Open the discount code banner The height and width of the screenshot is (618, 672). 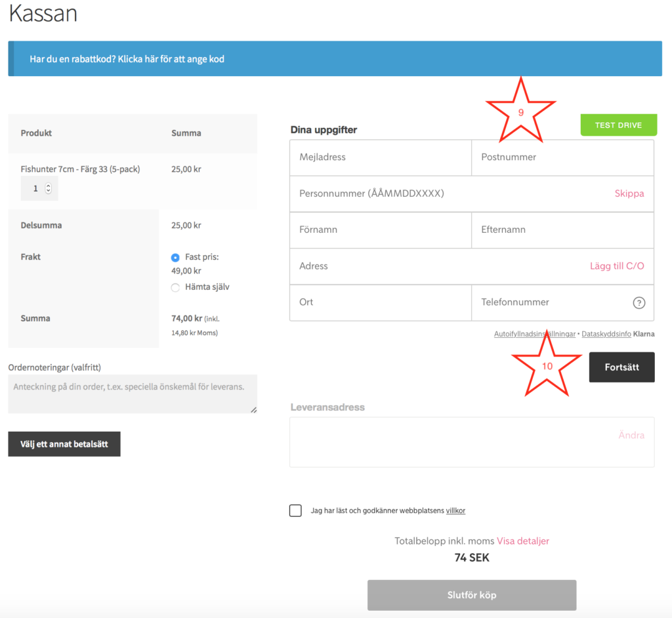(x=335, y=58)
